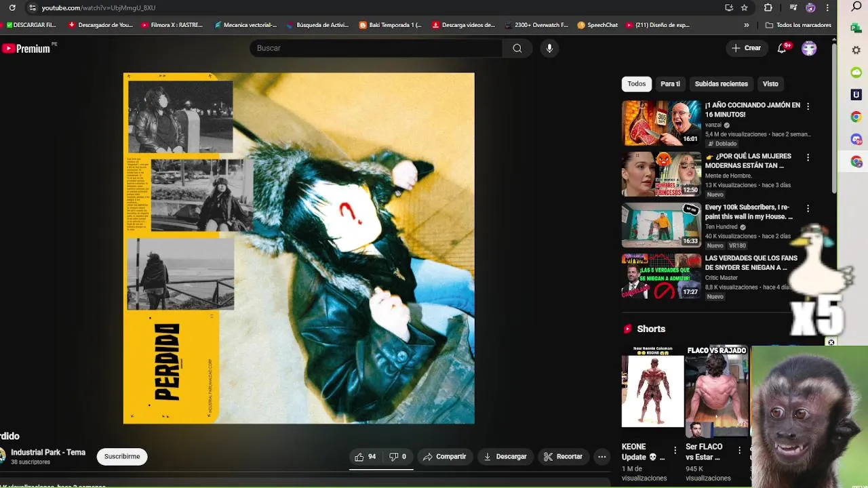Reload the page with the refresh icon
This screenshot has width=868, height=488.
point(12,7)
